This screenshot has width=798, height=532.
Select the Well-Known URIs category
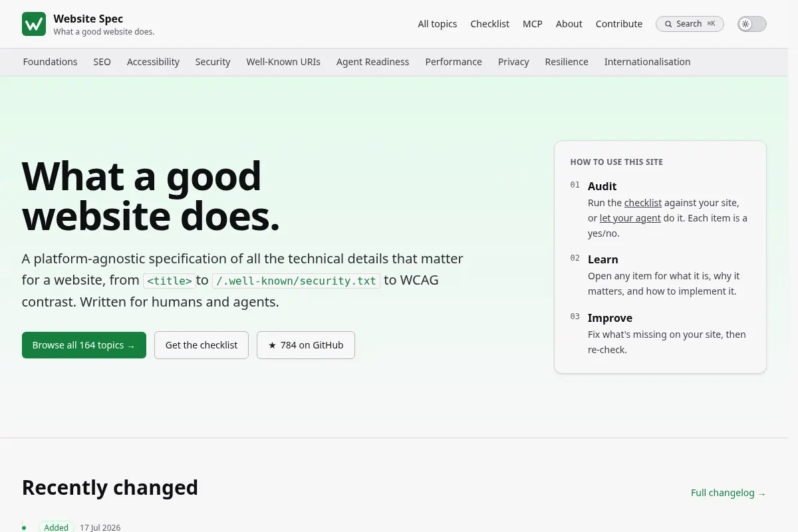(283, 62)
